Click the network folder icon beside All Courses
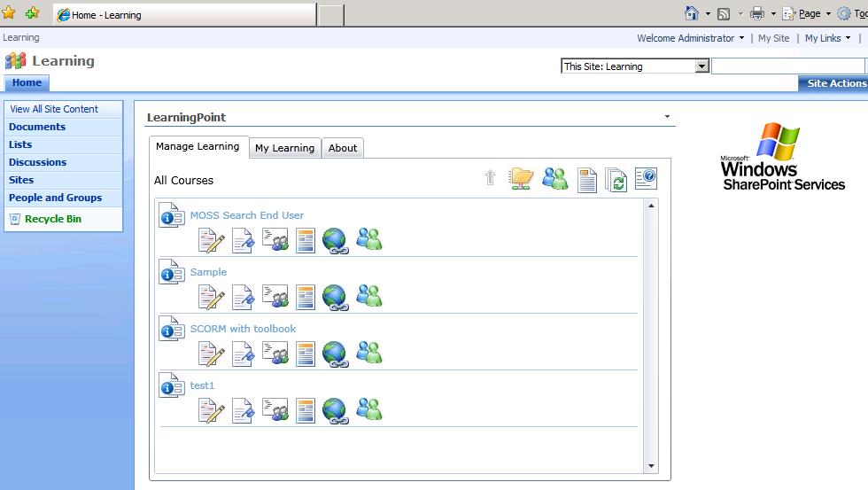 (x=521, y=178)
